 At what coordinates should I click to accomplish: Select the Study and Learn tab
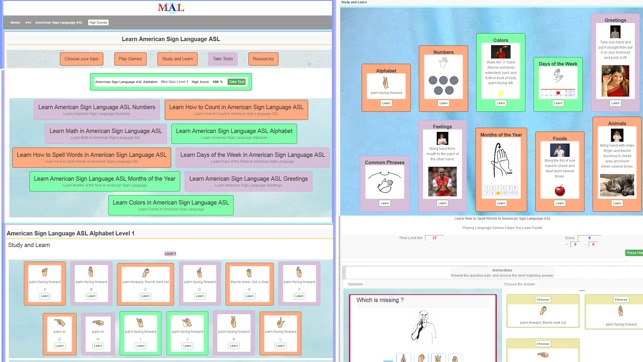[178, 59]
